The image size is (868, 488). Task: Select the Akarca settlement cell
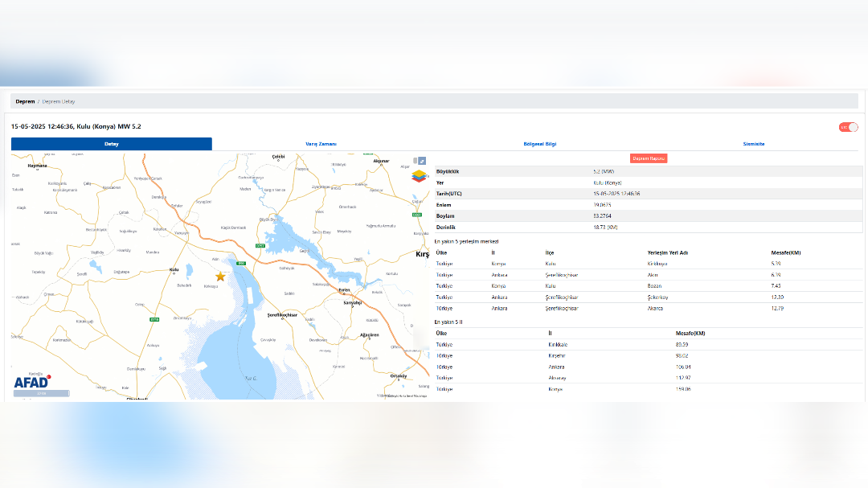click(x=656, y=308)
